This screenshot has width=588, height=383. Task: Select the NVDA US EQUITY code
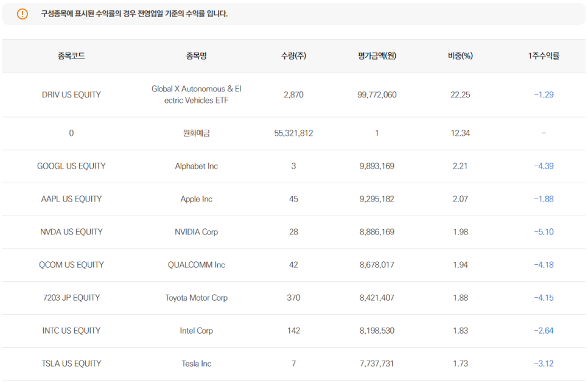tap(71, 232)
